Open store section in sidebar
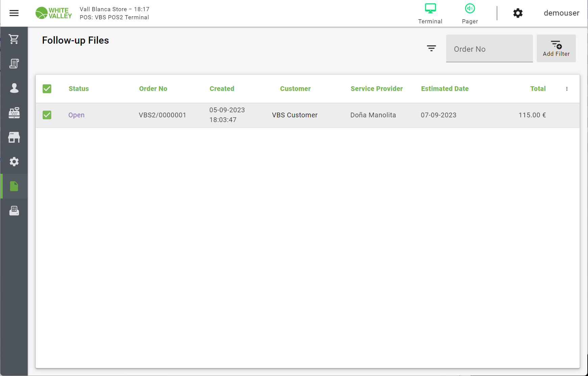588x376 pixels. click(x=14, y=137)
